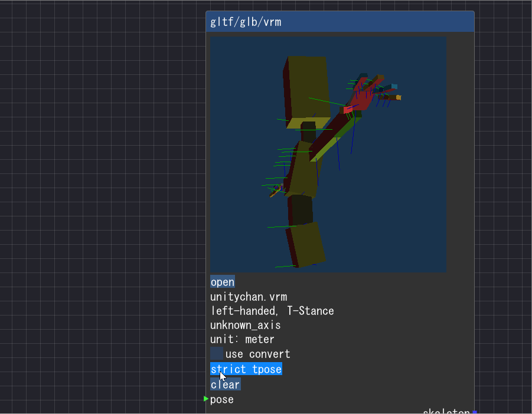
Task: Toggle the use convert checkbox
Action: 217,353
